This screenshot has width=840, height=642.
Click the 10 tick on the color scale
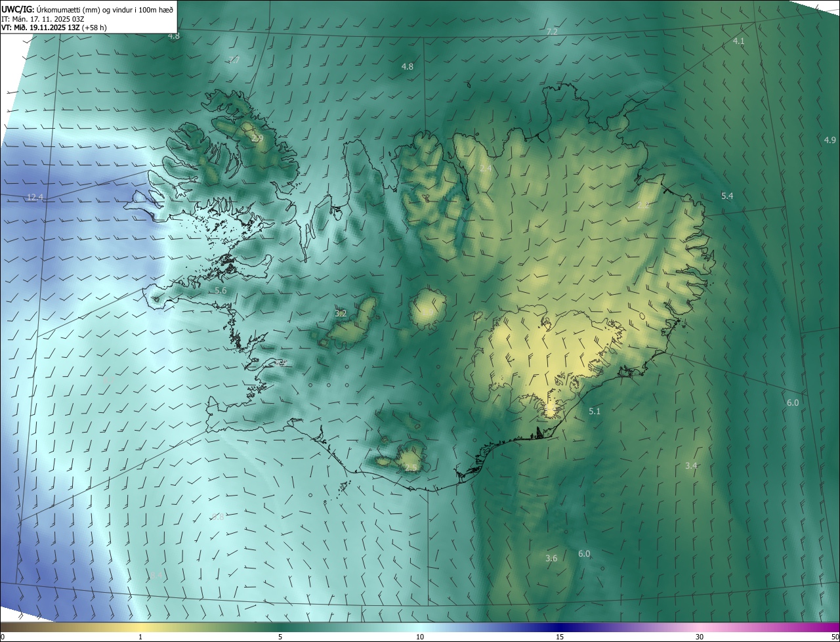point(420,637)
